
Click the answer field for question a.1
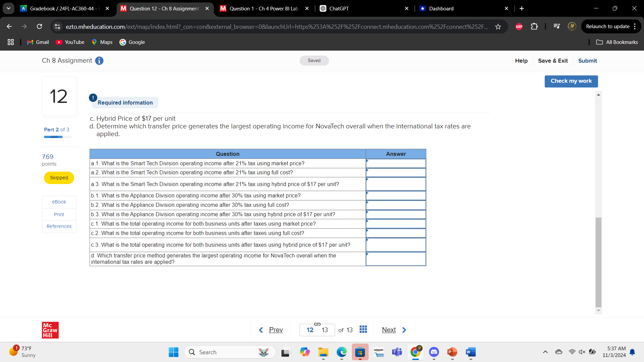click(x=396, y=164)
